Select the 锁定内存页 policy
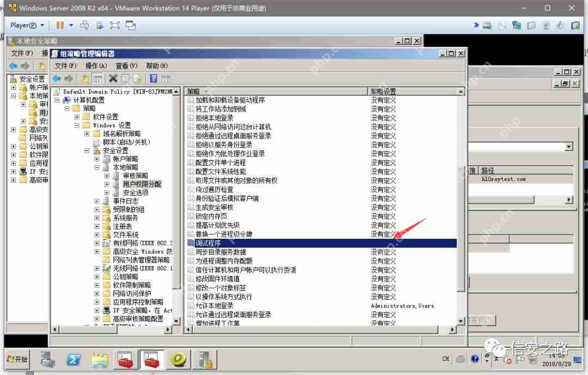Screen dimensions: 588x375 pyautogui.click(x=211, y=216)
